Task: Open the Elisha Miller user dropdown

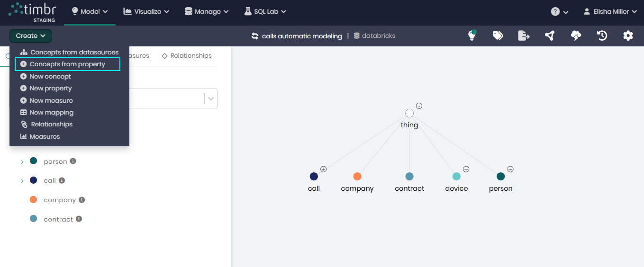Action: (x=610, y=11)
